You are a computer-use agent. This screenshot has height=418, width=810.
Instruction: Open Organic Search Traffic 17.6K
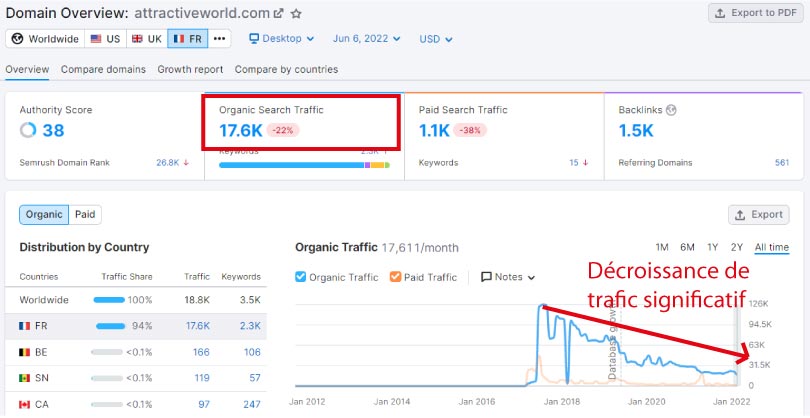[241, 131]
